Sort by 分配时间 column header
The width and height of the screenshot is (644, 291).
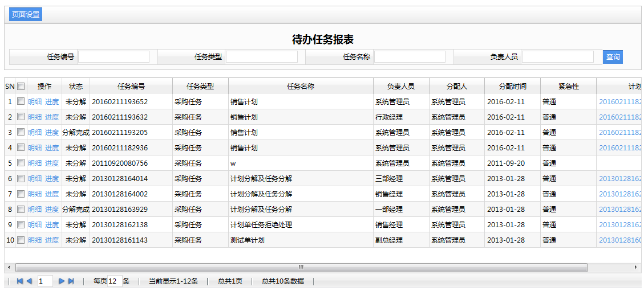point(512,87)
